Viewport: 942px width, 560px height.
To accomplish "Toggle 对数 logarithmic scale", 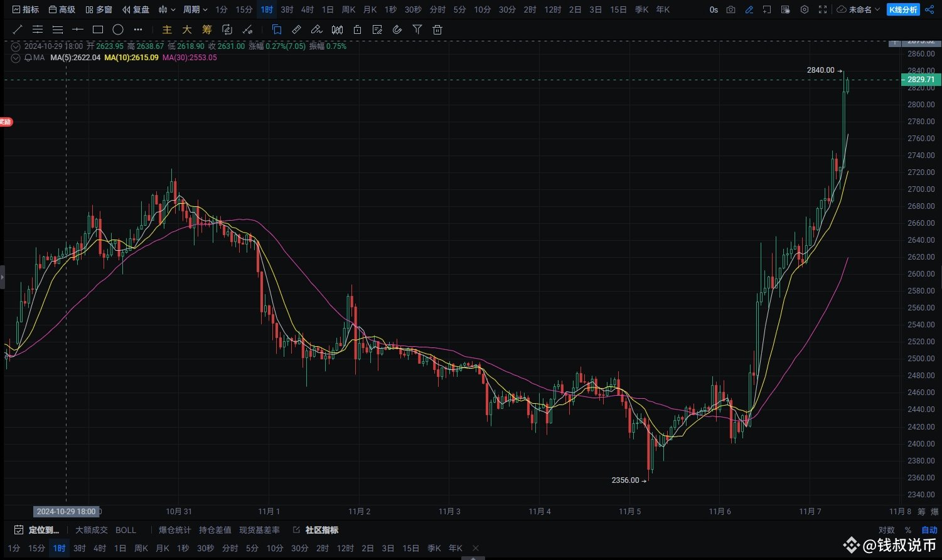I will click(x=887, y=530).
